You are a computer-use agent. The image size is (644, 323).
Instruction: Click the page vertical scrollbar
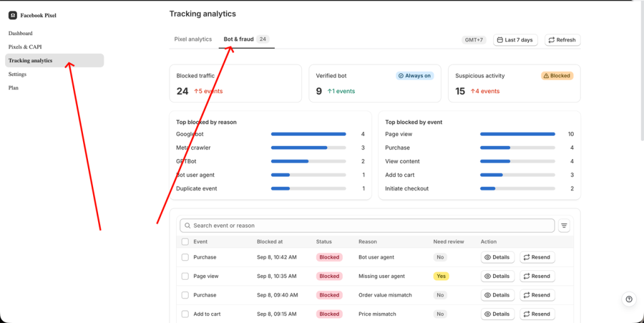pos(641,72)
